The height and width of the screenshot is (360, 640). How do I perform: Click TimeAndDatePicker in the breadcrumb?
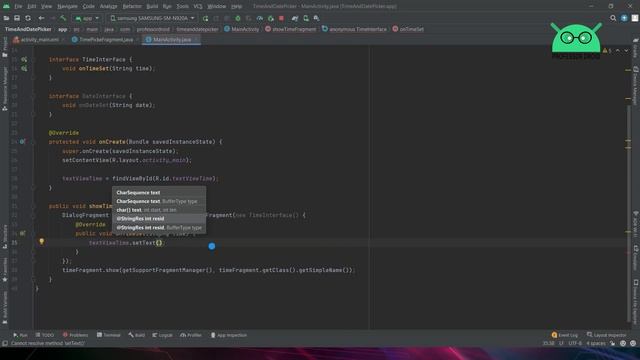click(28, 29)
